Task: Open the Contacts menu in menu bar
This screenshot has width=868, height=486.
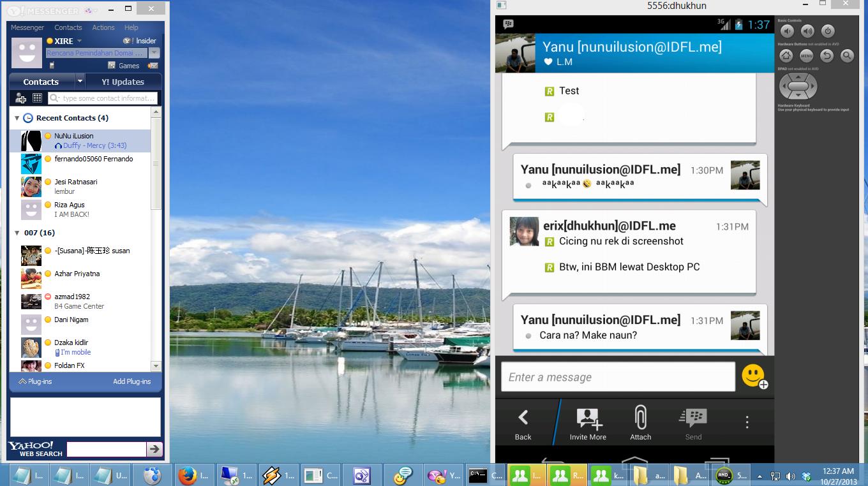Action: [68, 27]
